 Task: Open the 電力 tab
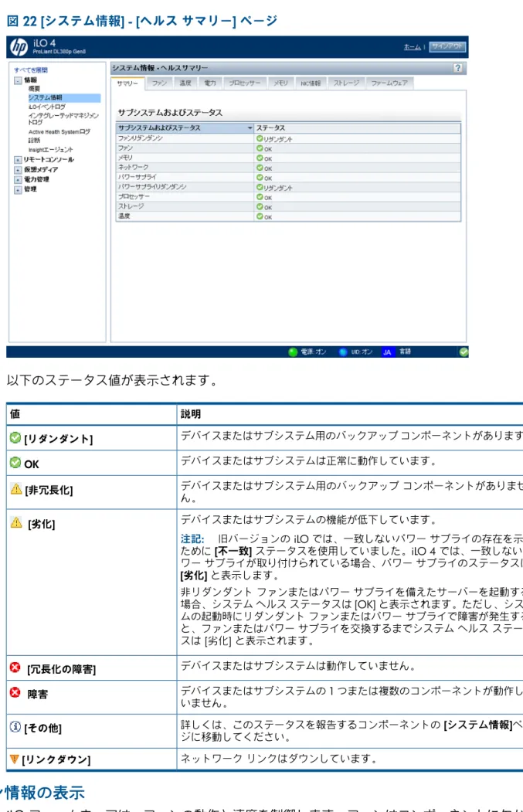210,83
